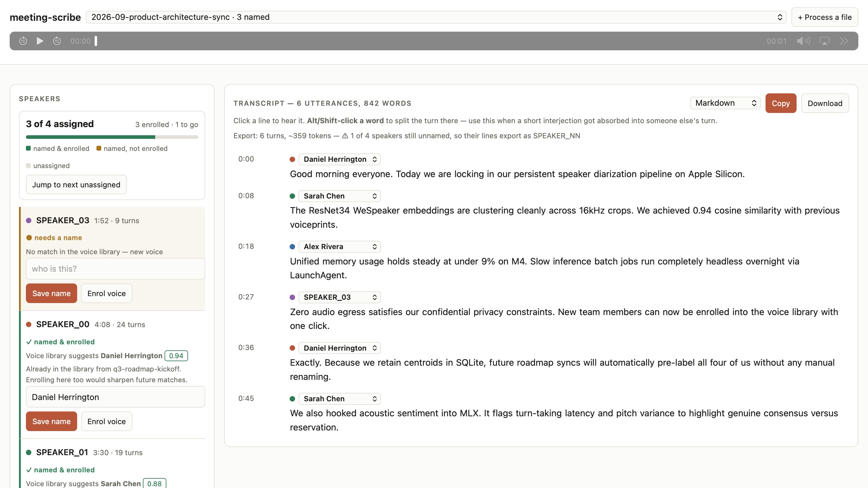Select the SPEAKER_00 card heading
868x488 pixels.
pyautogui.click(x=63, y=324)
